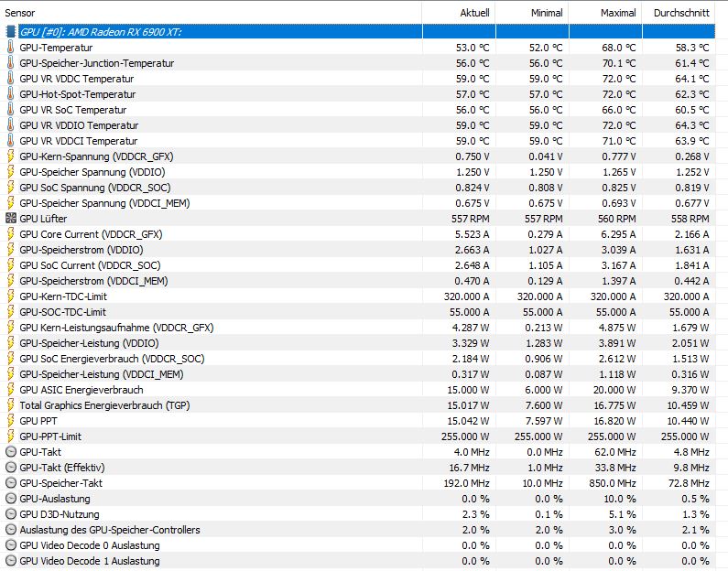
Task: Click the 2.3 % current D3D usage
Action: (475, 514)
